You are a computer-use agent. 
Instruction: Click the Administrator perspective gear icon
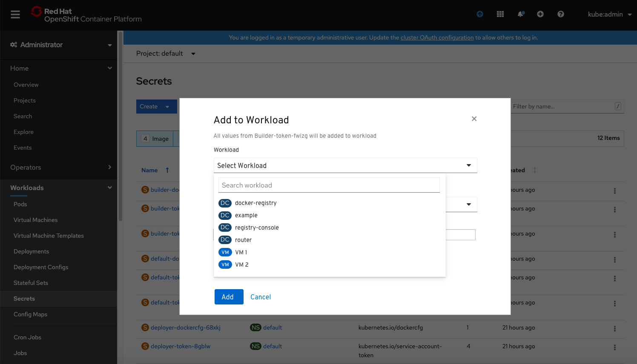(x=14, y=45)
